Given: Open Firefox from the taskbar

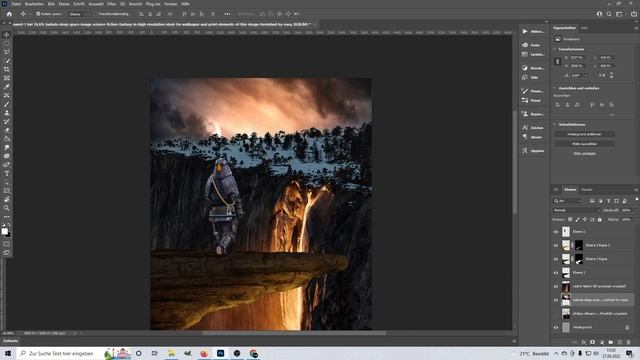Looking at the screenshot, I should pyautogui.click(x=204, y=353).
